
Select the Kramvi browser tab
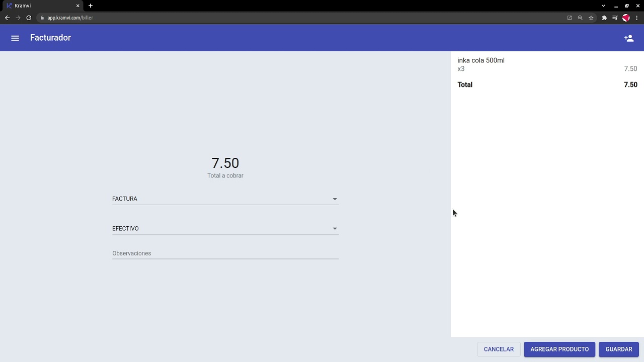point(43,6)
